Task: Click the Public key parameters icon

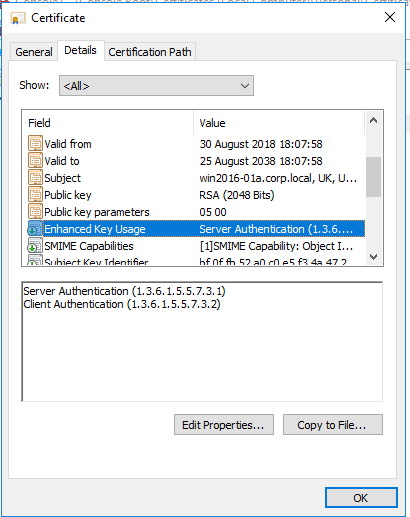Action: (x=35, y=212)
